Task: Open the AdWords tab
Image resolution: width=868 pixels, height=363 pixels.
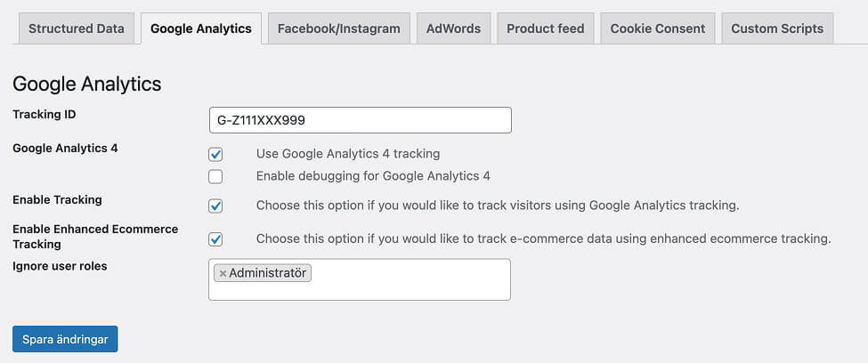Action: click(453, 28)
